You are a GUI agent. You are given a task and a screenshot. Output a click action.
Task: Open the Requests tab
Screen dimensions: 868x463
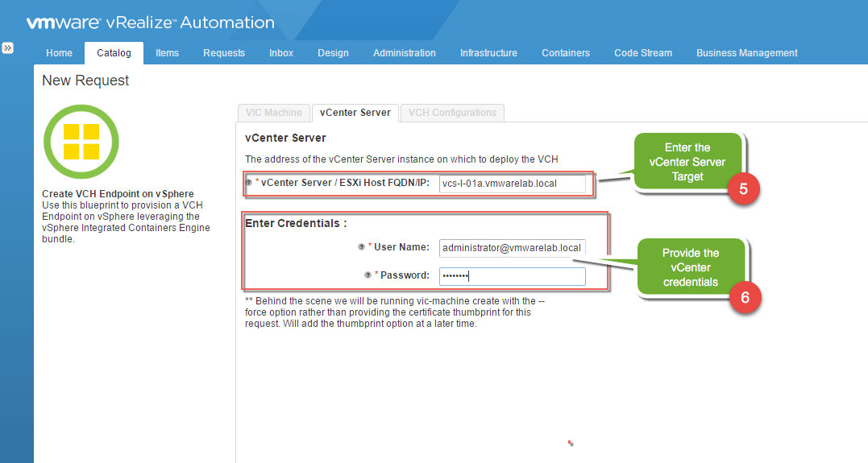click(x=224, y=53)
